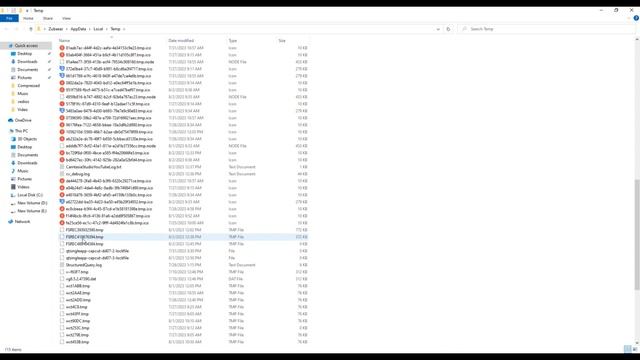640x360 pixels.
Task: Open the Share ribbon tab
Action: click(x=48, y=18)
